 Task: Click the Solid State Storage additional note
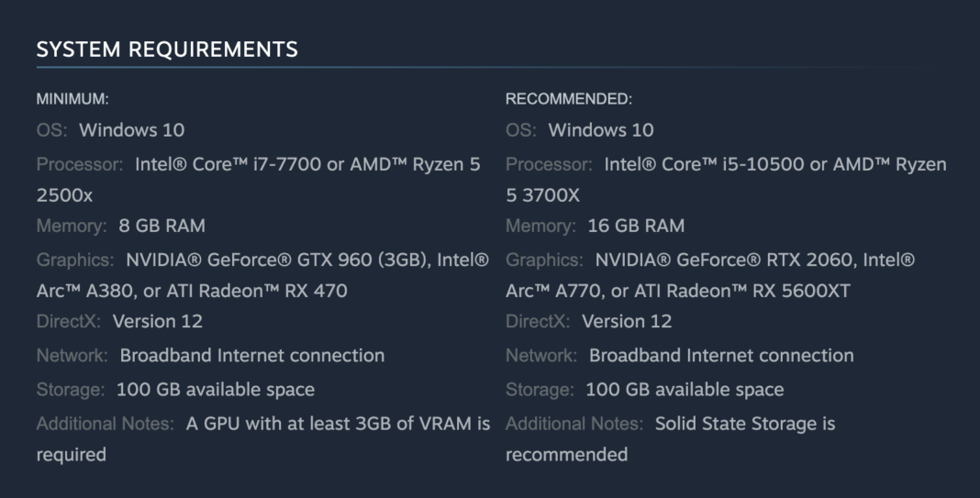coord(744,425)
